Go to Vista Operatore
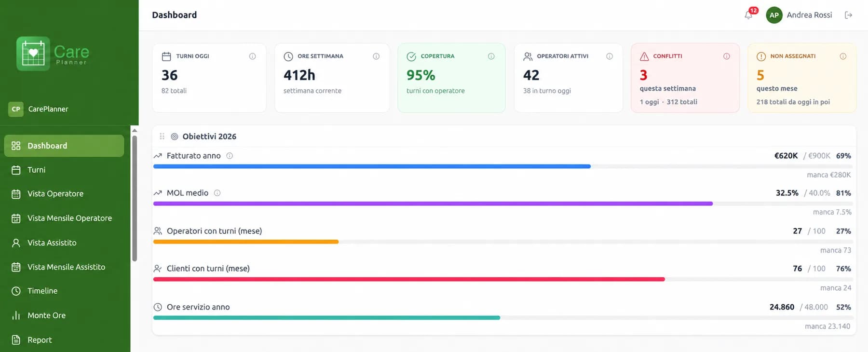Image resolution: width=868 pixels, height=352 pixels. [64, 194]
